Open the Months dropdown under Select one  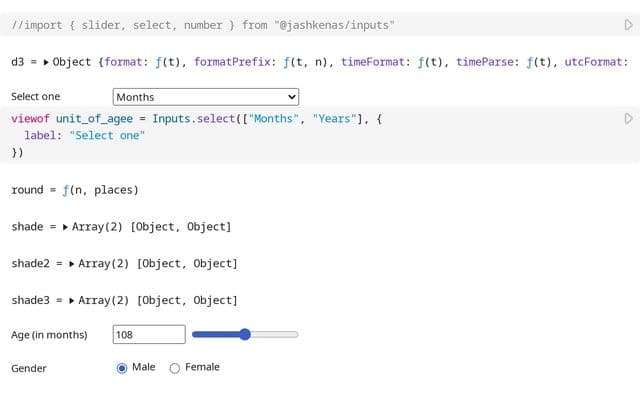(x=206, y=97)
